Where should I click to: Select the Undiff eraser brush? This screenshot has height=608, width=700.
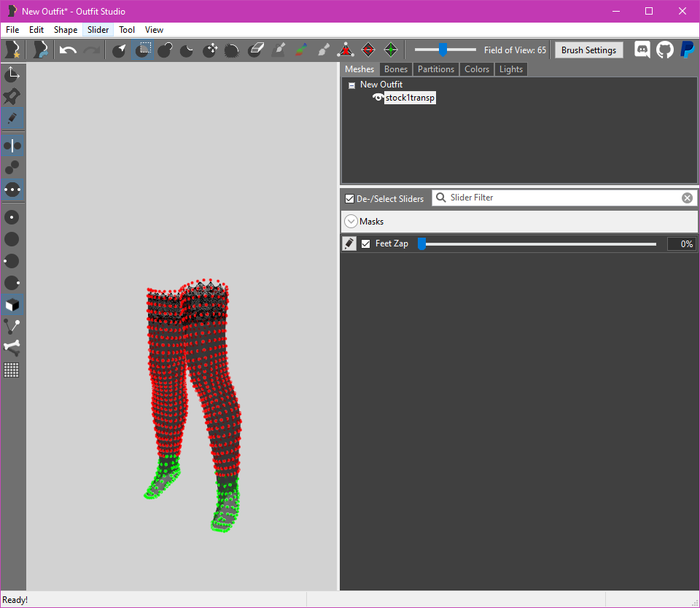click(x=256, y=50)
